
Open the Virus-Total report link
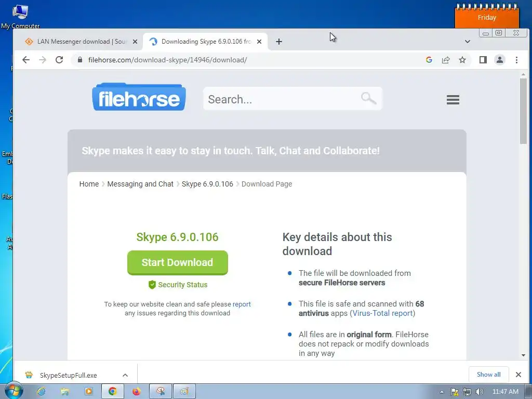[x=382, y=313]
